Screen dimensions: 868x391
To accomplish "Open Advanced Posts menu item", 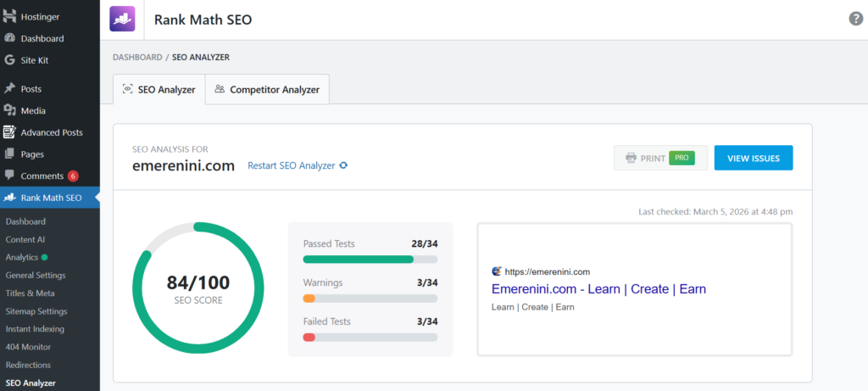I will (50, 132).
